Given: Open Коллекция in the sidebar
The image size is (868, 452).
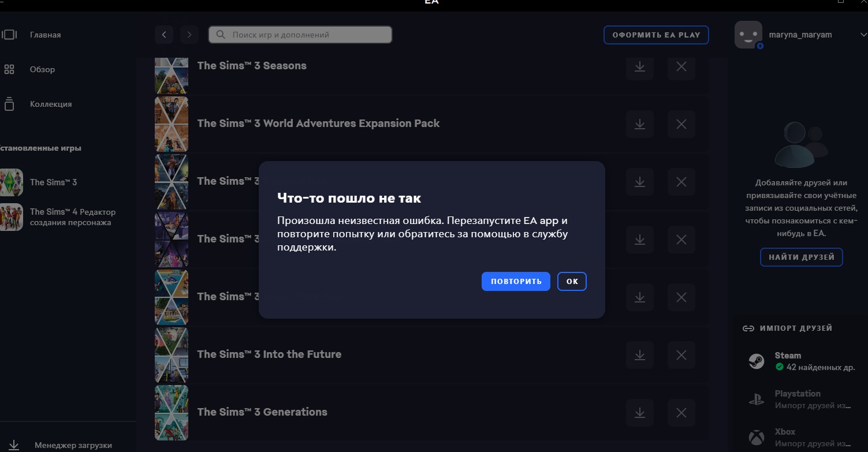Looking at the screenshot, I should [51, 104].
